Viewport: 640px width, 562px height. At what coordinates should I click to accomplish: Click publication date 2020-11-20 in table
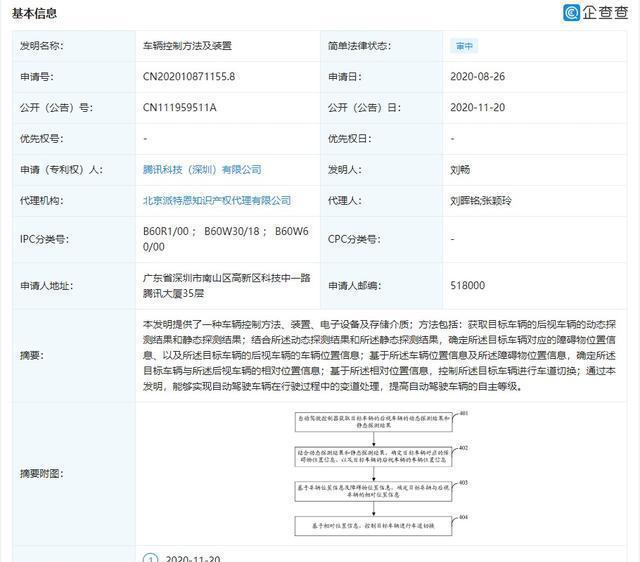pos(478,108)
